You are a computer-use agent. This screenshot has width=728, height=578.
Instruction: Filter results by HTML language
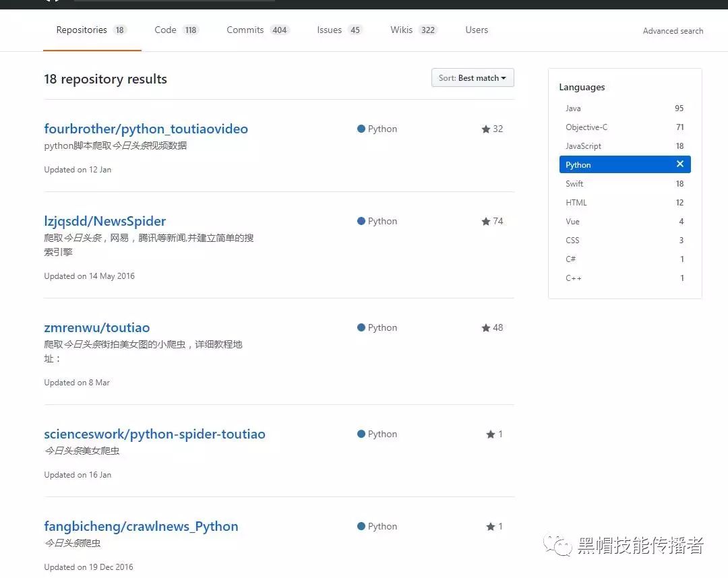(x=625, y=203)
